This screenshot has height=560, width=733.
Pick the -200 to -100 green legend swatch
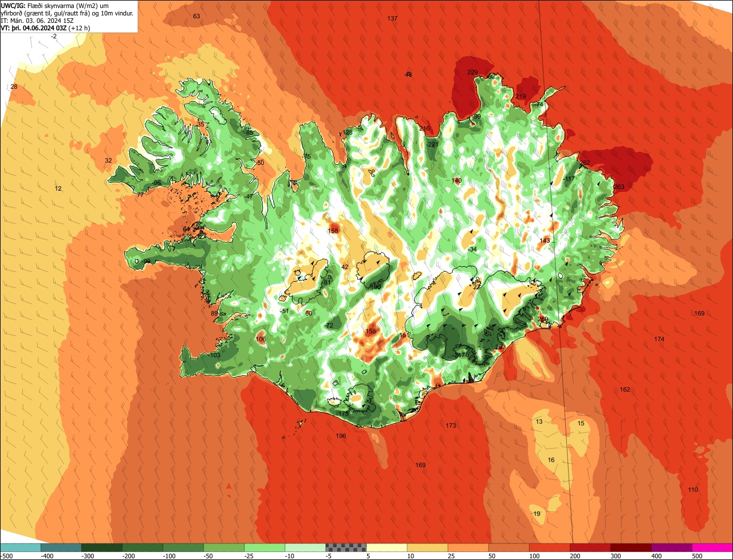(x=143, y=547)
